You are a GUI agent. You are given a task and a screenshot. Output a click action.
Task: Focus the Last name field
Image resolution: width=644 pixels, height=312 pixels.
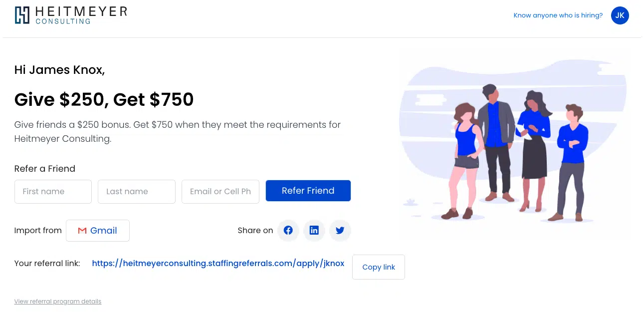[x=137, y=192]
